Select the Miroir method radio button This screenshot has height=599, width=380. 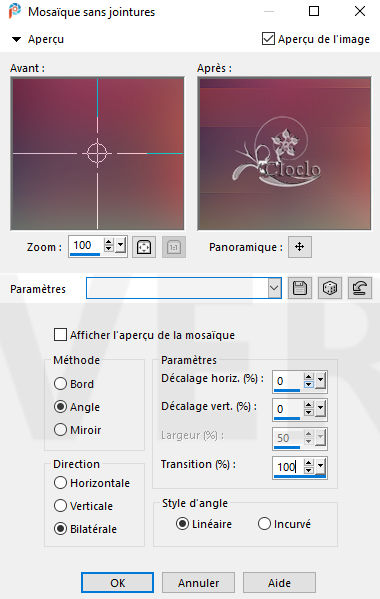(x=60, y=430)
